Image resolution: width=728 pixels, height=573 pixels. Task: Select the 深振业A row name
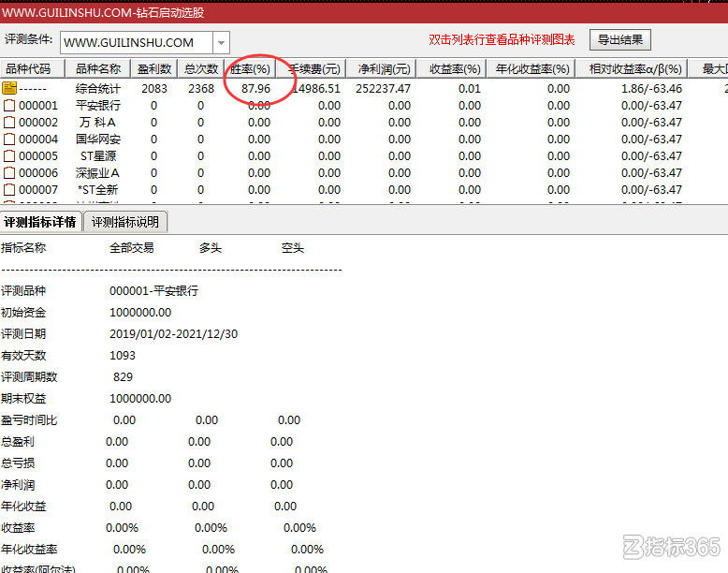pyautogui.click(x=97, y=173)
